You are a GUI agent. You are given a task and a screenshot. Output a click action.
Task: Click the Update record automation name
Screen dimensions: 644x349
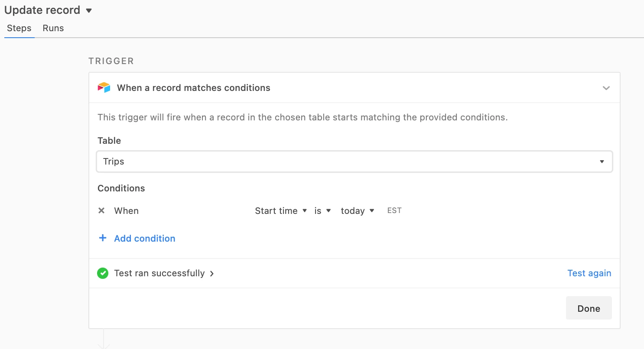coord(42,10)
